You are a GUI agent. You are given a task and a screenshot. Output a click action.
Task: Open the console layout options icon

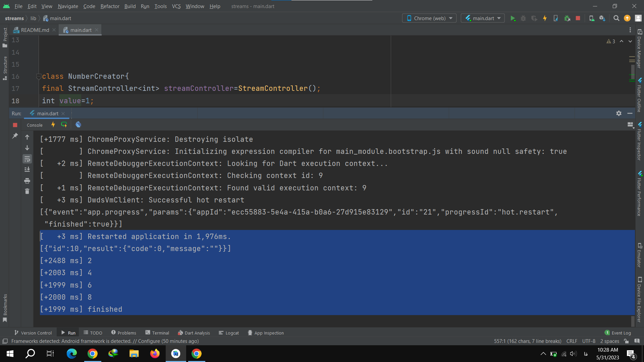tap(631, 125)
